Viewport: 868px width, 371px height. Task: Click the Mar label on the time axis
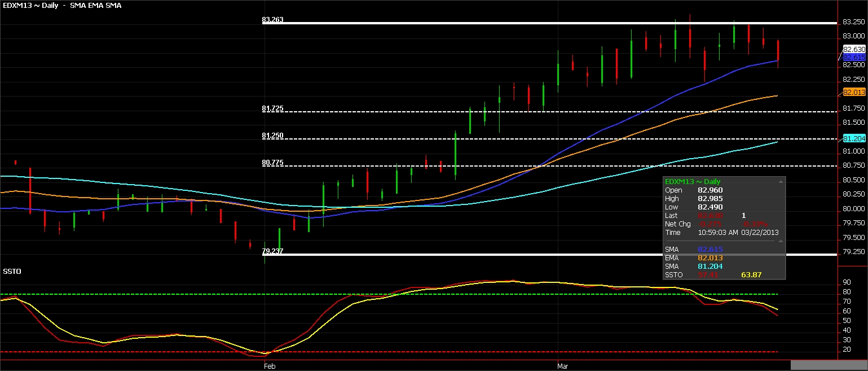tap(562, 366)
